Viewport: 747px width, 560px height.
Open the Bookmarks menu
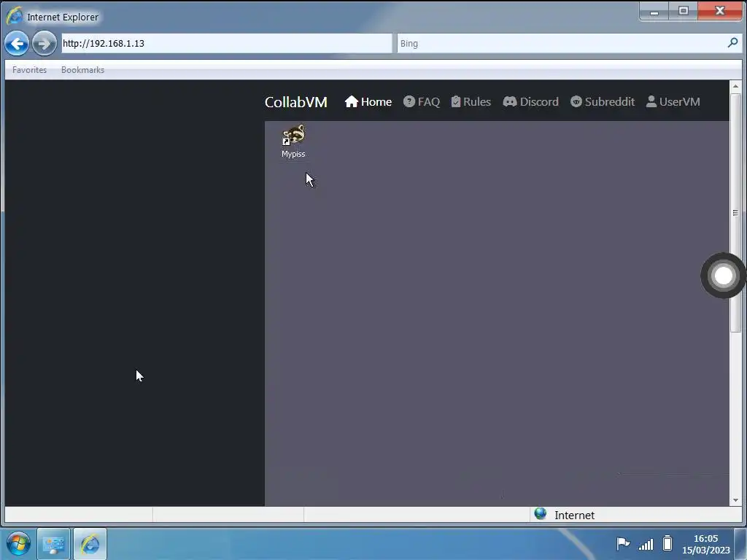click(x=82, y=69)
